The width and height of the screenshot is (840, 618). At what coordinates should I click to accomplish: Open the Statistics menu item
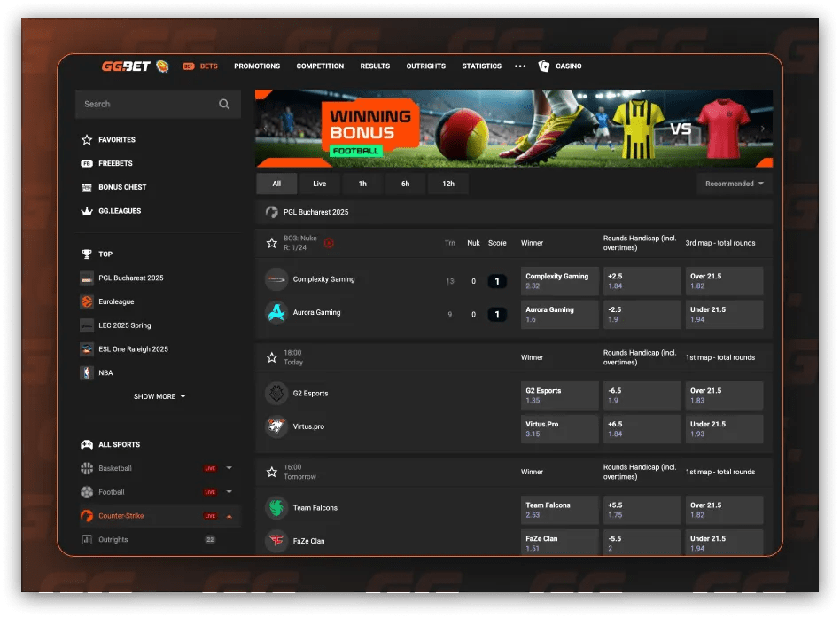click(482, 66)
